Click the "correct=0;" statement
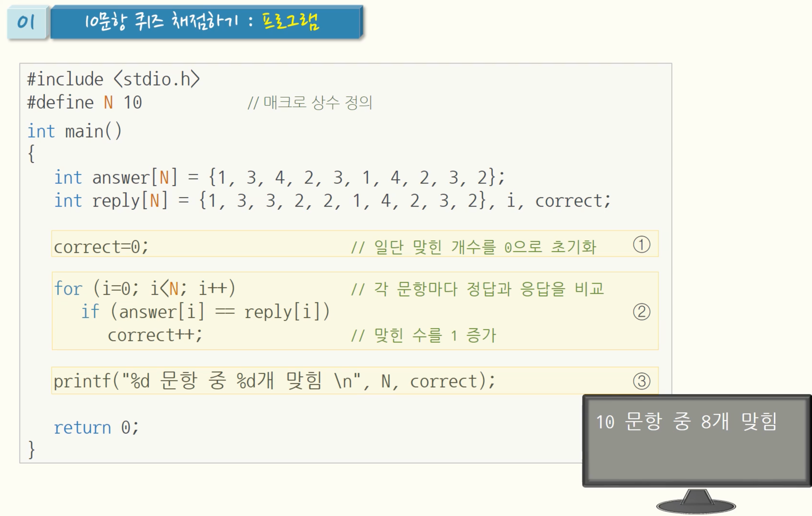812x516 pixels. coord(101,247)
